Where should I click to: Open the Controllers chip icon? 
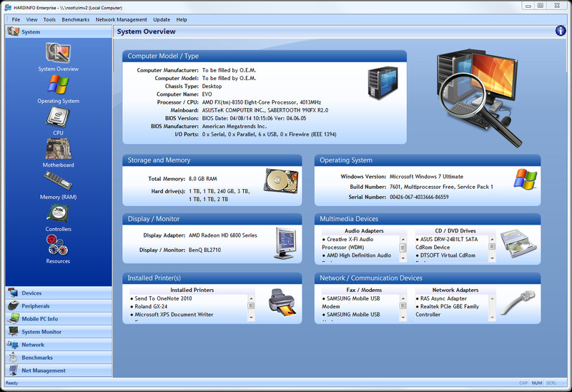pyautogui.click(x=58, y=212)
